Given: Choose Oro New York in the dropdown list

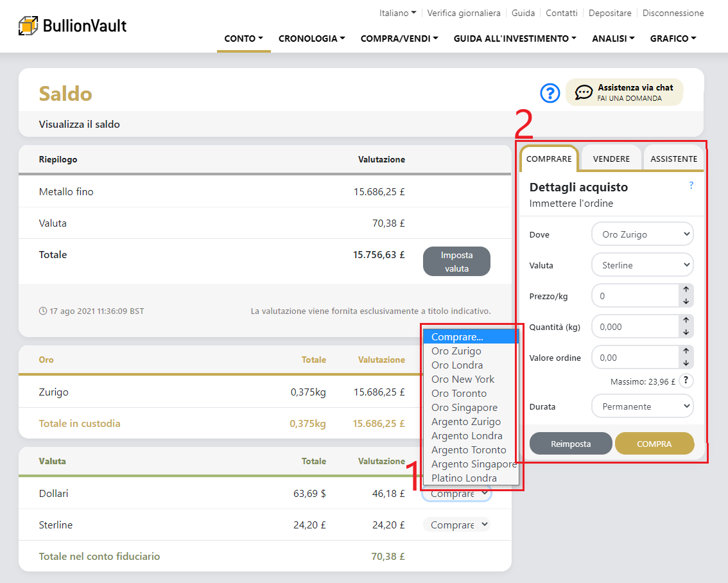Looking at the screenshot, I should [x=463, y=379].
